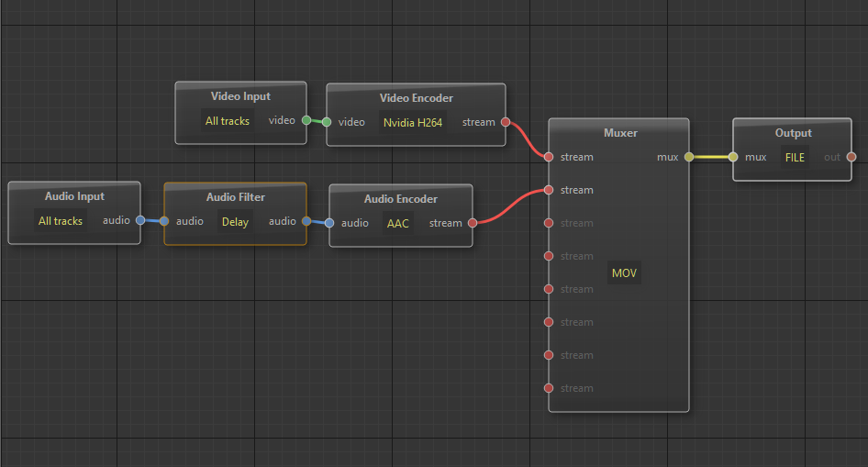Click the Video Encoder stream output port
The height and width of the screenshot is (467, 868).
coord(506,122)
